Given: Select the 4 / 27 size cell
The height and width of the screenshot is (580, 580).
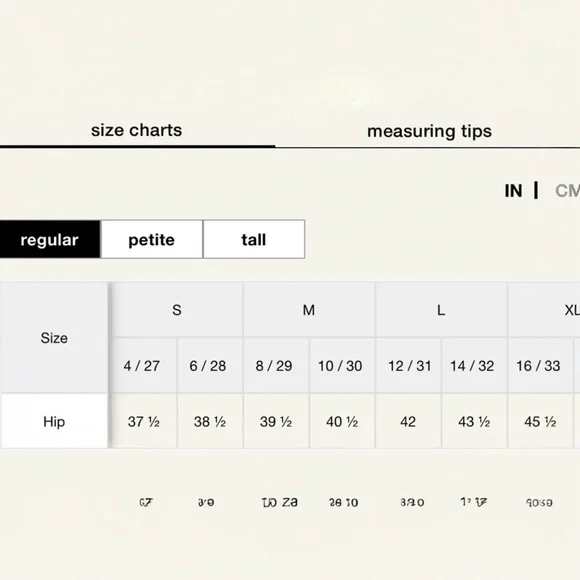Looking at the screenshot, I should tap(144, 365).
